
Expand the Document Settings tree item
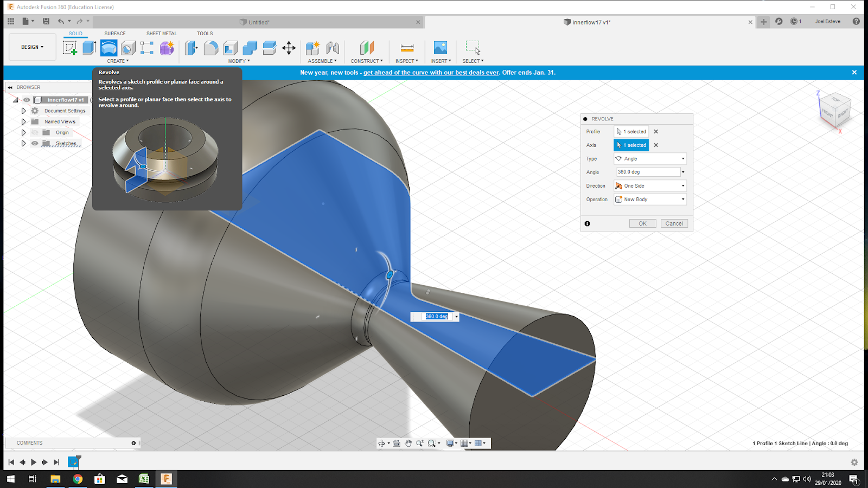(23, 110)
